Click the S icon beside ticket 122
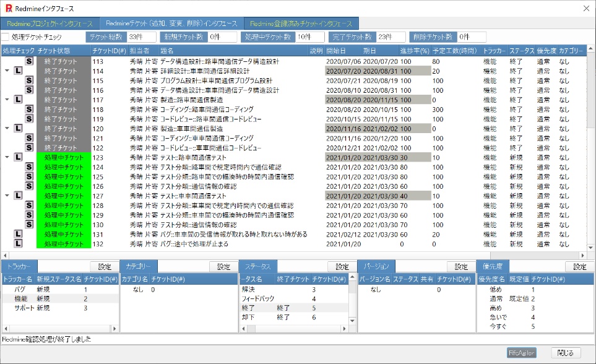The image size is (596, 364). 29,147
